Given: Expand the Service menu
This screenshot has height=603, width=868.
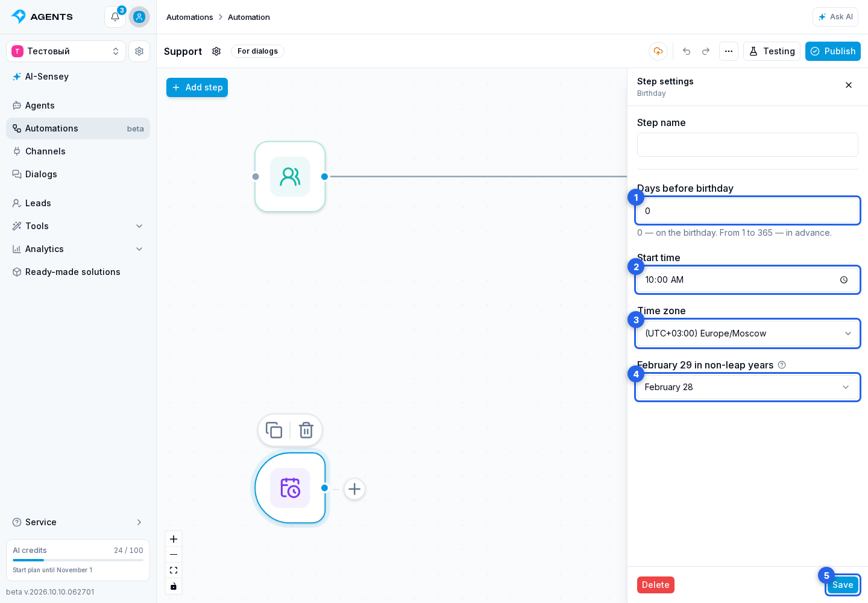Looking at the screenshot, I should (x=78, y=522).
